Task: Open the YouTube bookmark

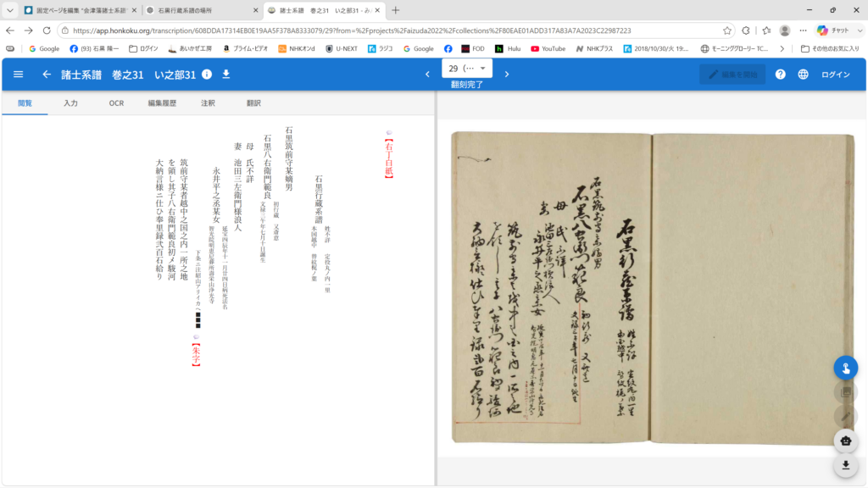Action: pyautogui.click(x=548, y=48)
